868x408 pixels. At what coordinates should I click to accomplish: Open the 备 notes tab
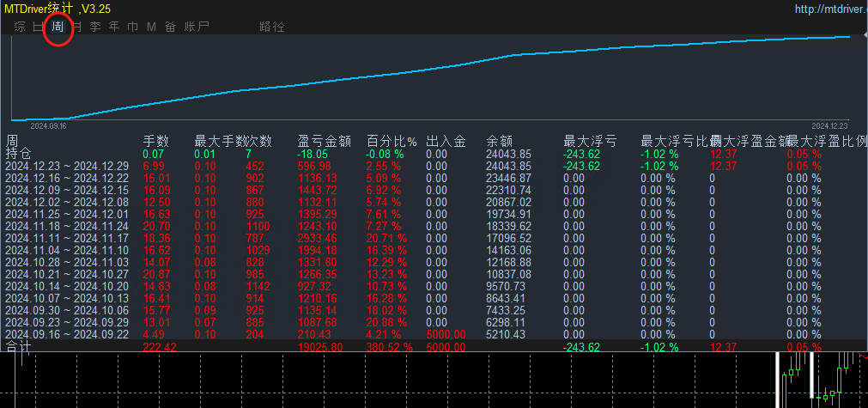pos(171,27)
